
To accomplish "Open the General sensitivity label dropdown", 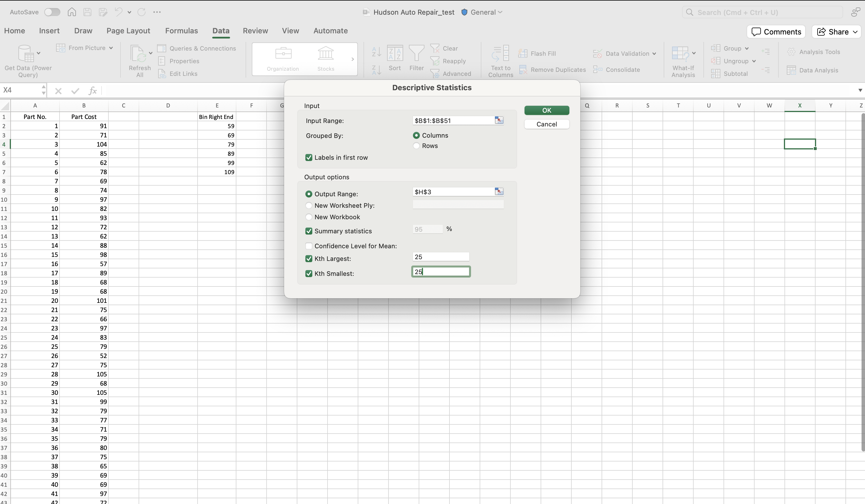I will tap(500, 12).
